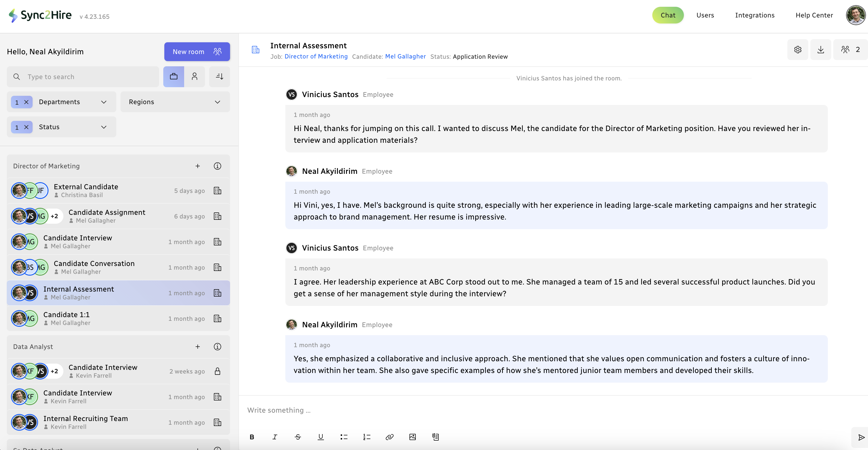Open the Integrations tab
Screen dimensions: 868x450
point(755,15)
